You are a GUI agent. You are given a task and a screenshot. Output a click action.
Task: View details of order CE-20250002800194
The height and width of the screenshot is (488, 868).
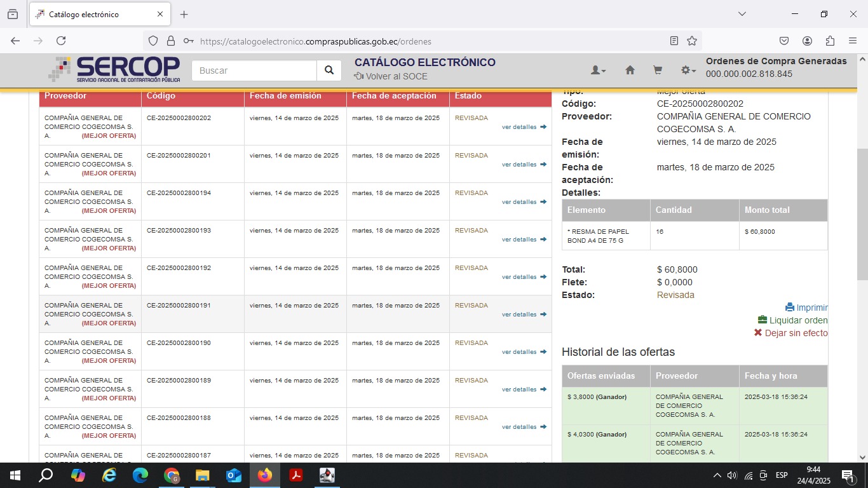tap(524, 202)
